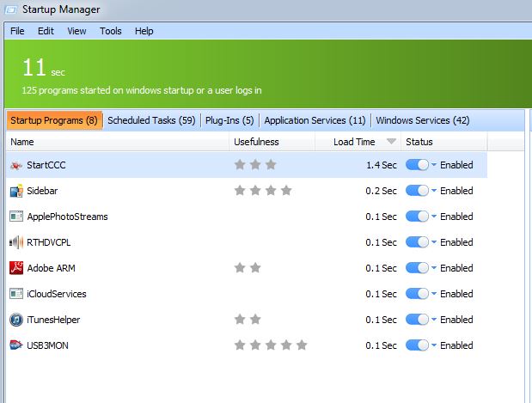The height and width of the screenshot is (403, 532).
Task: Open the Tools menu
Action: point(111,31)
